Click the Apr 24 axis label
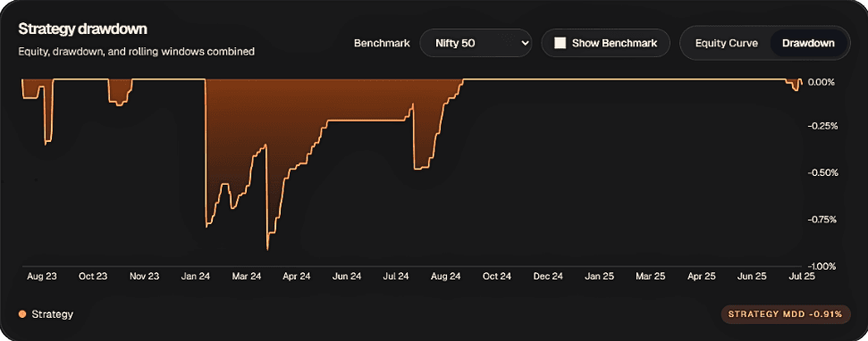 (x=296, y=276)
